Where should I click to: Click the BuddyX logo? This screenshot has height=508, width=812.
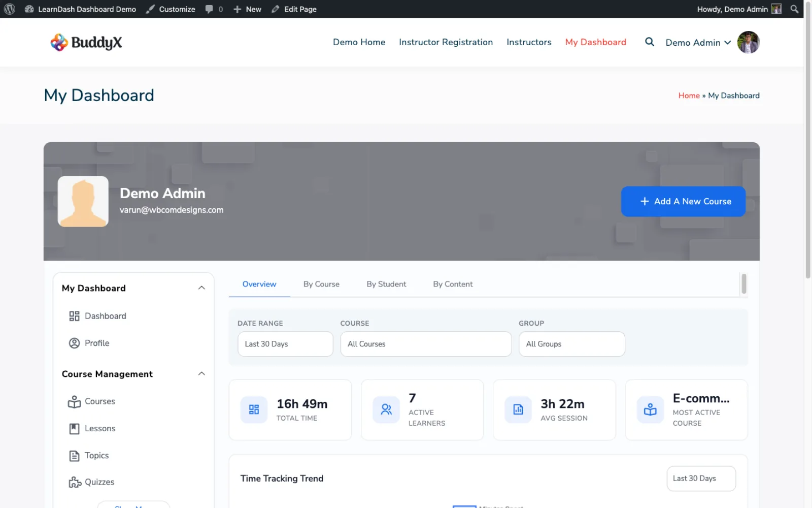(86, 43)
